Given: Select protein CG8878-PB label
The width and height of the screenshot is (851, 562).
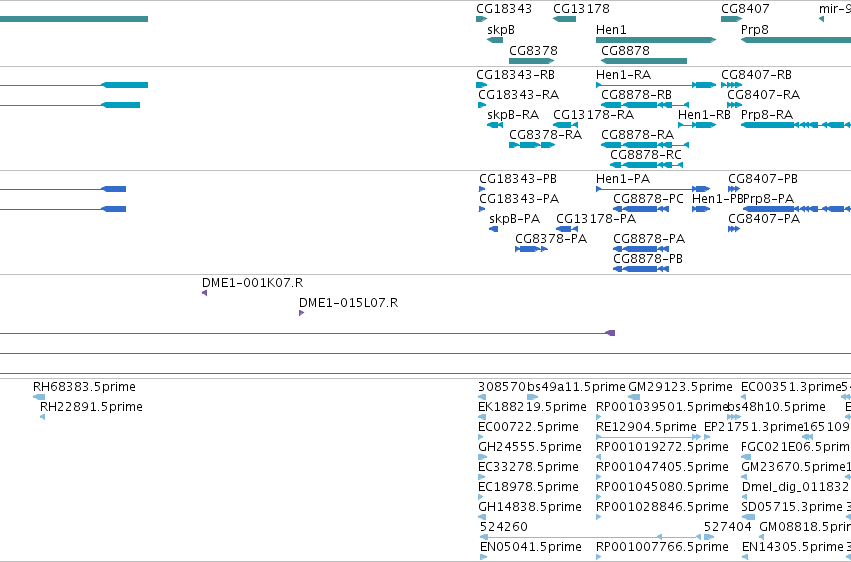Looking at the screenshot, I should 647,259.
